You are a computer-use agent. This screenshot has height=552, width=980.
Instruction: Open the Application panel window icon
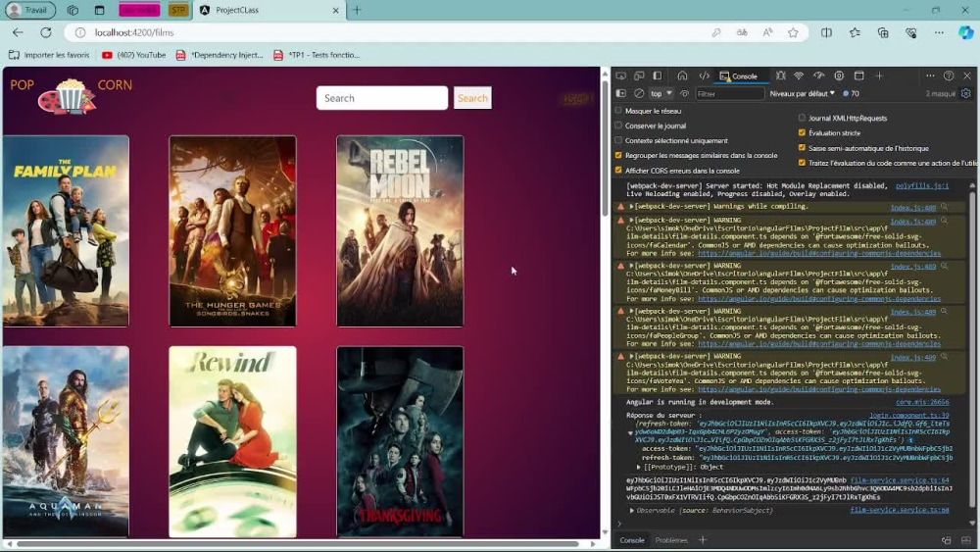click(858, 75)
